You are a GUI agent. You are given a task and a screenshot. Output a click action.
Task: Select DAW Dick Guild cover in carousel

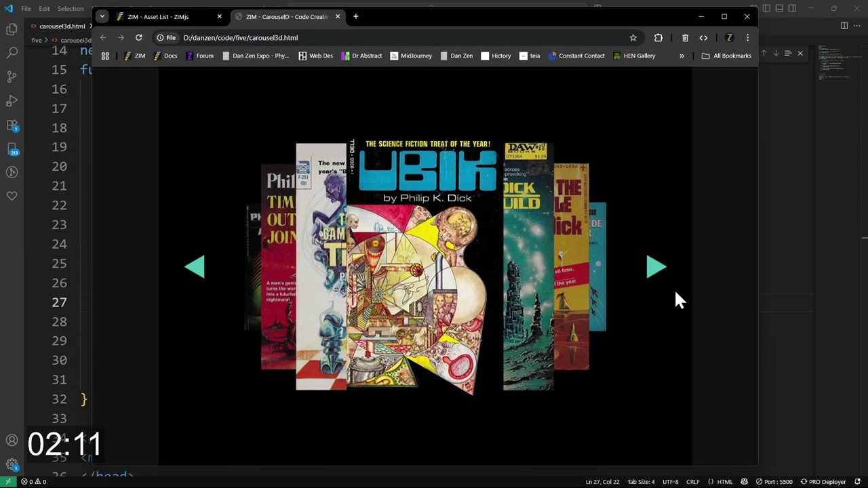pyautogui.click(x=528, y=267)
